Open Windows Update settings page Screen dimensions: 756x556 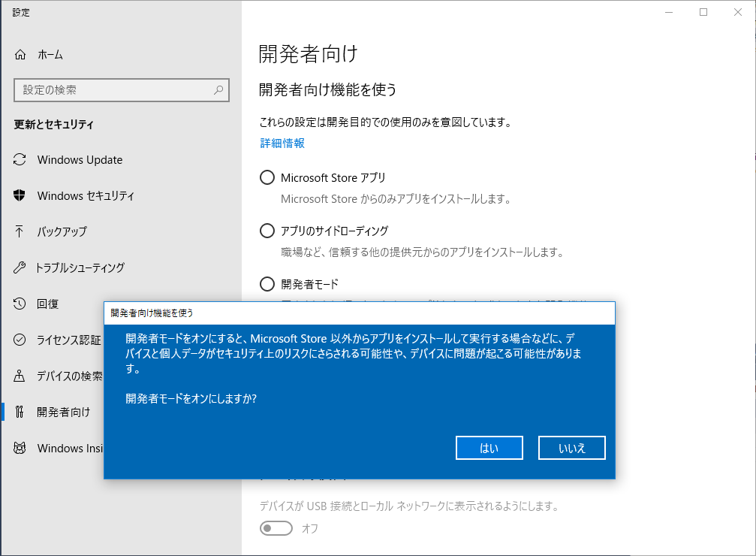click(x=80, y=160)
